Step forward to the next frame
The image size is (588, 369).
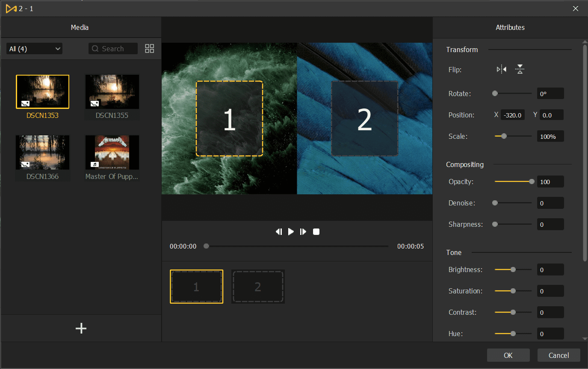(303, 231)
